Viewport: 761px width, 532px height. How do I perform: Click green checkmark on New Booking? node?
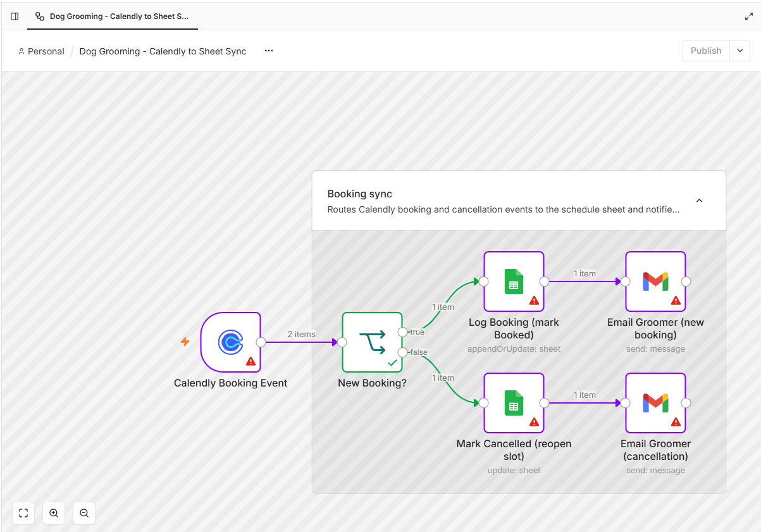[x=392, y=362]
